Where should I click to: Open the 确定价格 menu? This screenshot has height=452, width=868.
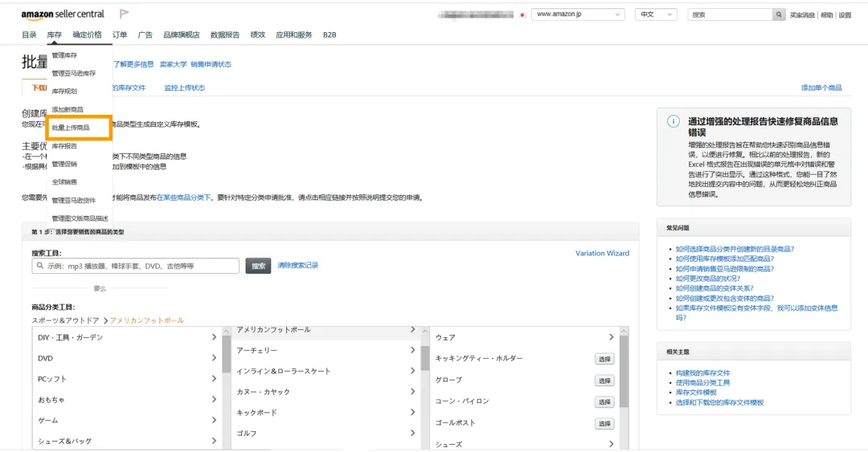click(87, 35)
